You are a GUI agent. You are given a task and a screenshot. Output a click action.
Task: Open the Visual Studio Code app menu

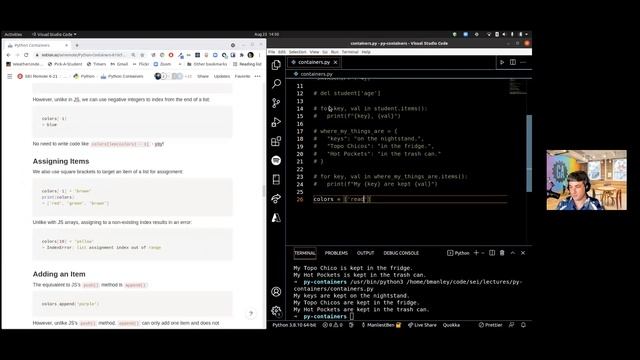[x=54, y=34]
